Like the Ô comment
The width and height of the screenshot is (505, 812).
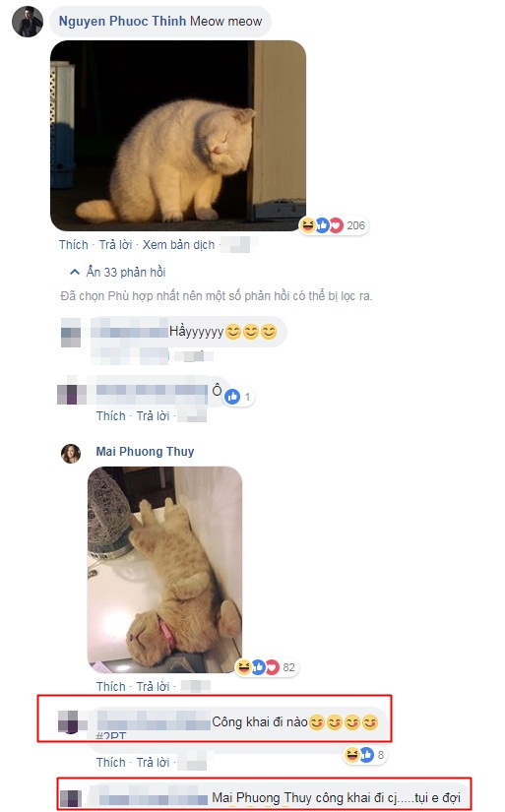[111, 416]
